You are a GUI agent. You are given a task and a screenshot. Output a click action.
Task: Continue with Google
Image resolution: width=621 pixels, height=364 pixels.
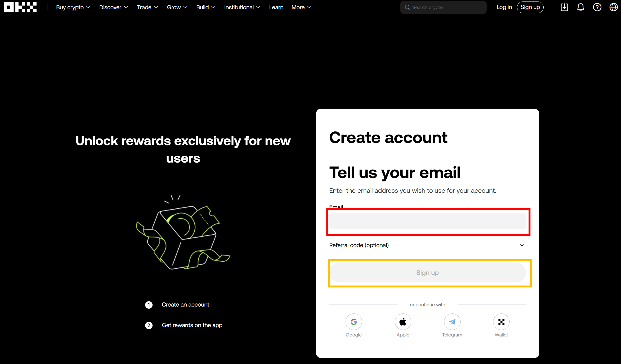[x=354, y=325]
